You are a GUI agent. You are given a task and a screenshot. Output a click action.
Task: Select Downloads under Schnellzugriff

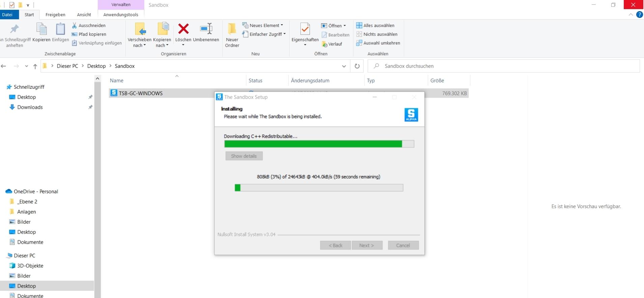pos(30,107)
